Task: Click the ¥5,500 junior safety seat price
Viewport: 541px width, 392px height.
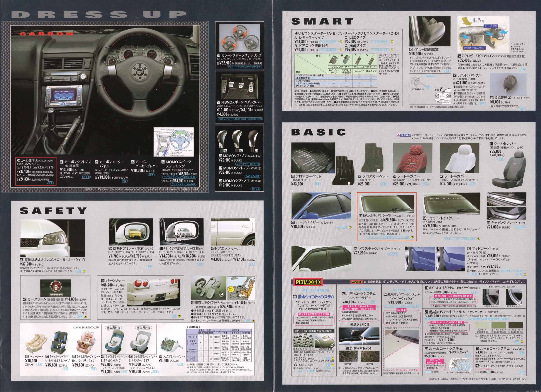Action: click(164, 360)
